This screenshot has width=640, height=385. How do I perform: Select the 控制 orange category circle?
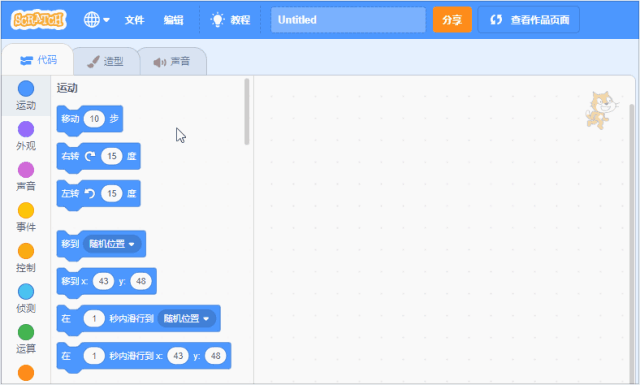(26, 251)
